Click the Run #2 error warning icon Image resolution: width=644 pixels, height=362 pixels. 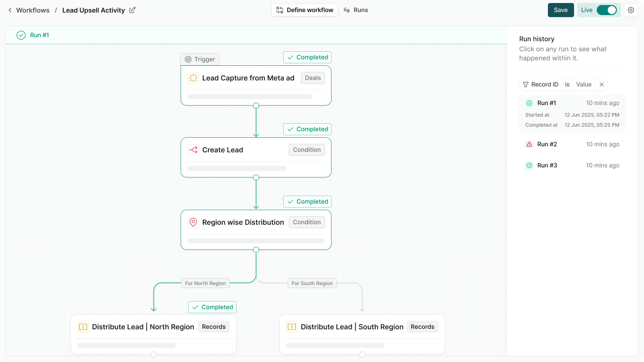529,144
